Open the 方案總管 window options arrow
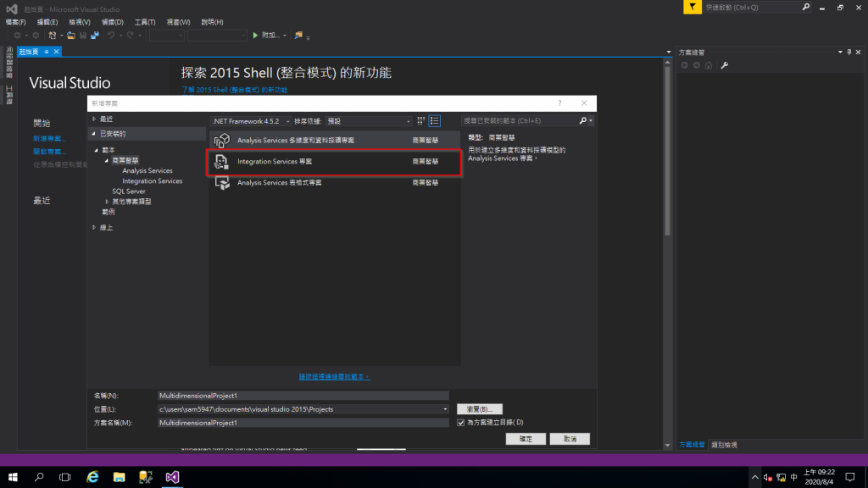This screenshot has width=868, height=488. point(840,52)
